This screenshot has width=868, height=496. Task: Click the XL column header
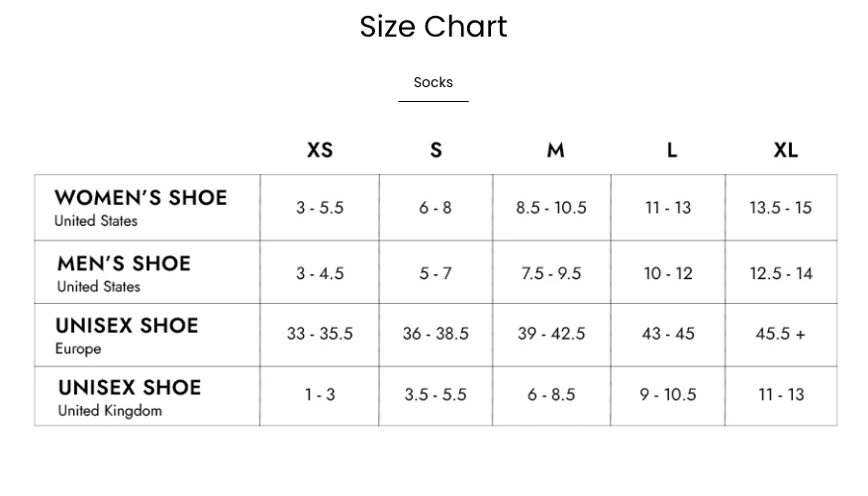pos(785,150)
